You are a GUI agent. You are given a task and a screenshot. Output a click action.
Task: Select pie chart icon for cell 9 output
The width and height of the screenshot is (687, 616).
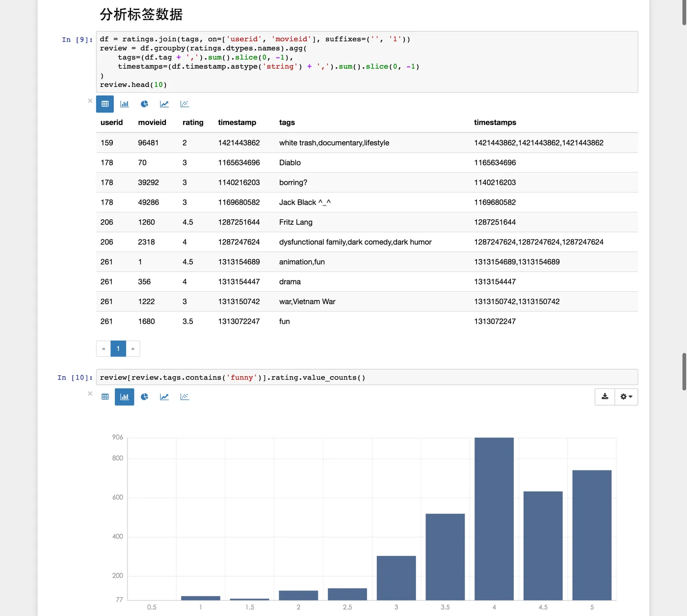click(x=144, y=104)
